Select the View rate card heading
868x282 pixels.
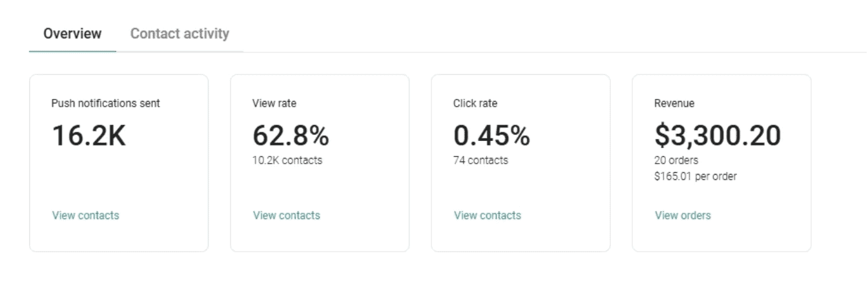274,103
